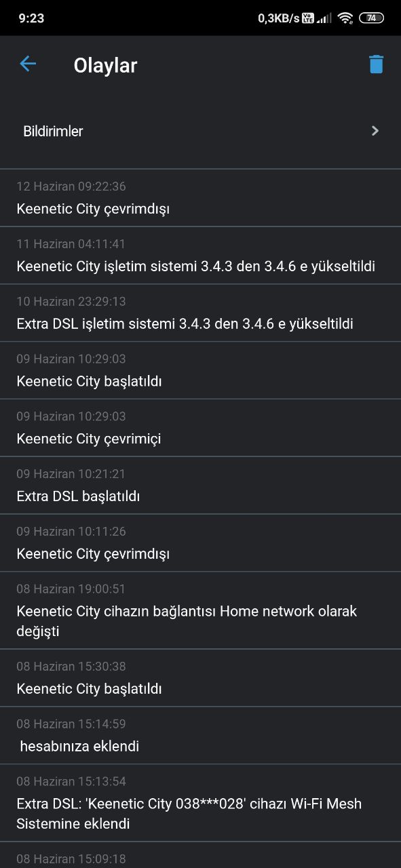Select the Extra DSL başlatıldı event
Screen dimensions: 401x868
(200, 486)
